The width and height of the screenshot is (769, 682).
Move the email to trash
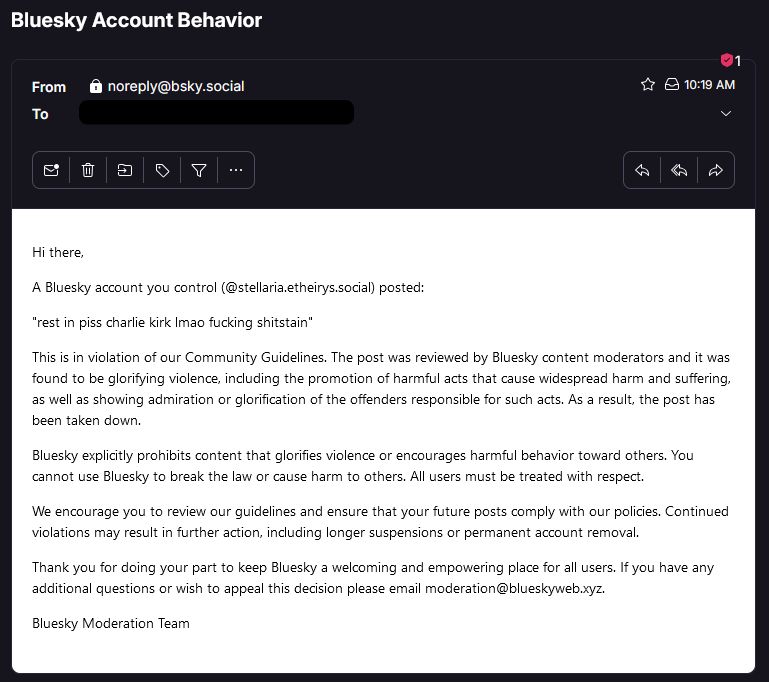click(x=88, y=170)
